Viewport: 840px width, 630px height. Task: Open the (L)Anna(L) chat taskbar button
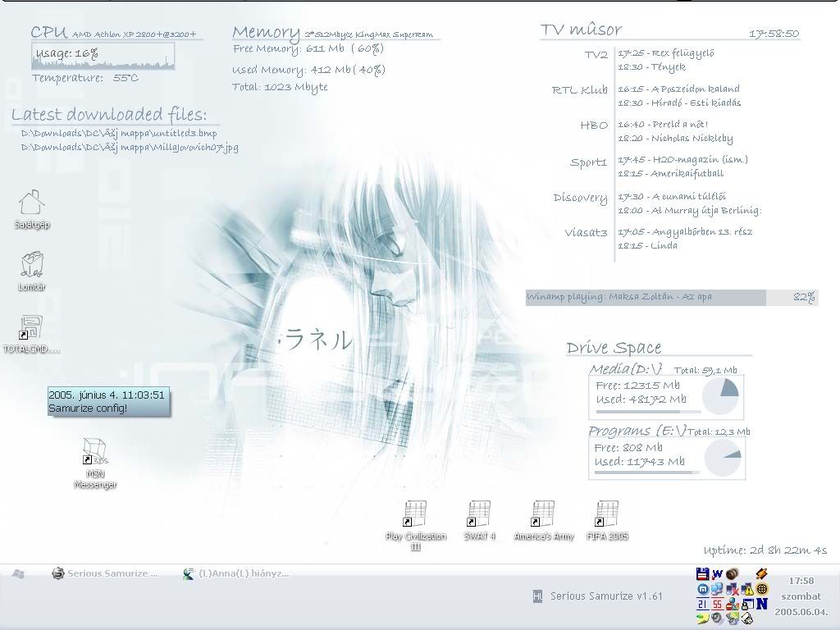pos(236,574)
